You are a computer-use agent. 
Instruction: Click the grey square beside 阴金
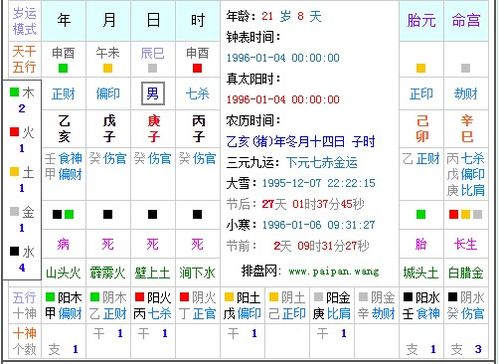pyautogui.click(x=363, y=297)
